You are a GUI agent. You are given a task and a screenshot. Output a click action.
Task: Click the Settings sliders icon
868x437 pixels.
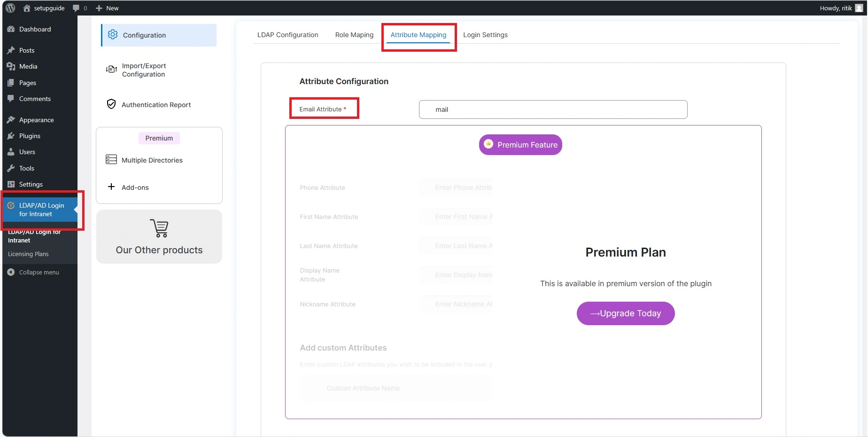click(x=11, y=184)
